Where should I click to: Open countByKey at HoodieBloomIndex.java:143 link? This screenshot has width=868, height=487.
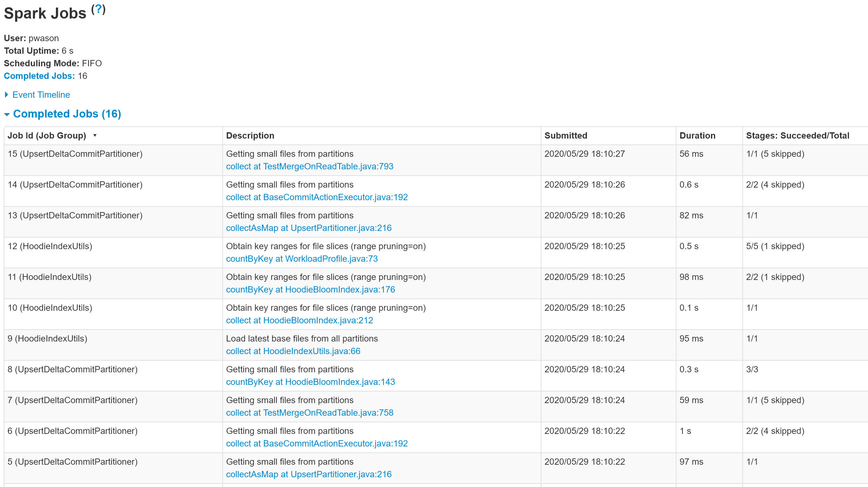[x=310, y=382]
